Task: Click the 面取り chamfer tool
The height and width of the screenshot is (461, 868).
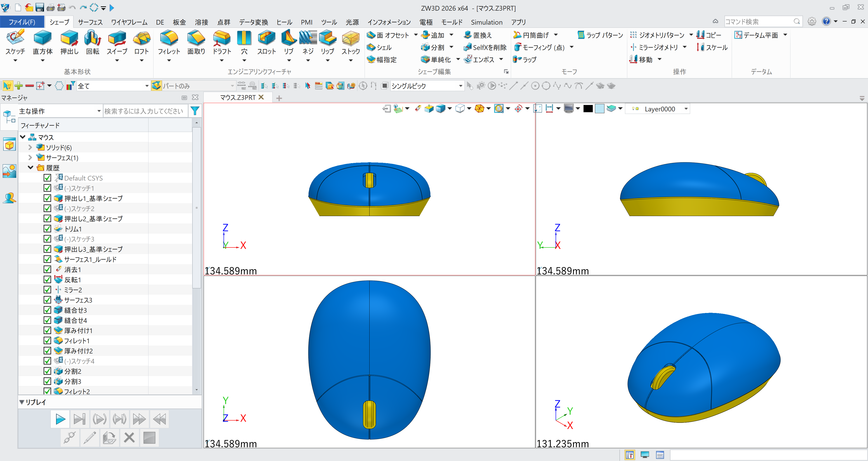Action: coord(196,42)
